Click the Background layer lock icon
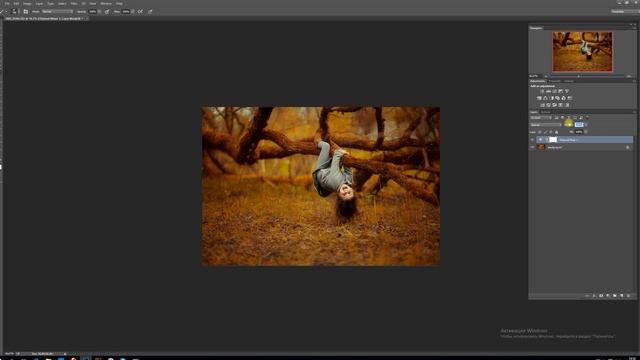640x360 pixels. point(627,147)
